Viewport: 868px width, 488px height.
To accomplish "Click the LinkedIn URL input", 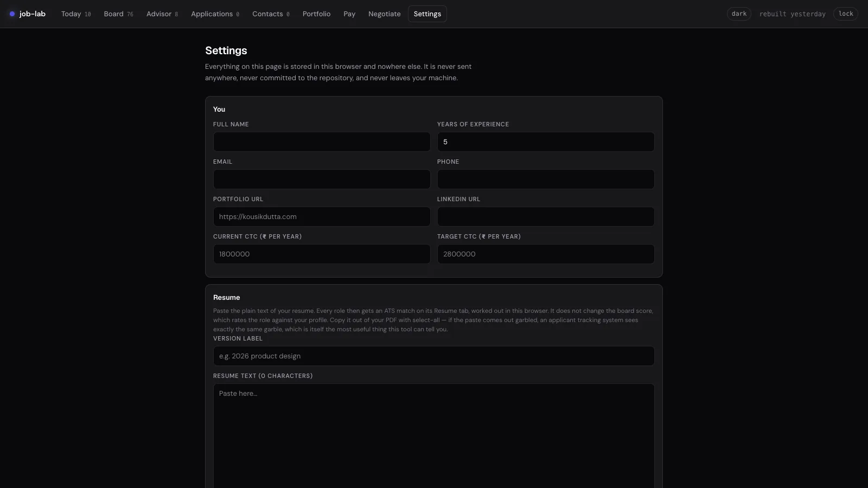I will (546, 217).
